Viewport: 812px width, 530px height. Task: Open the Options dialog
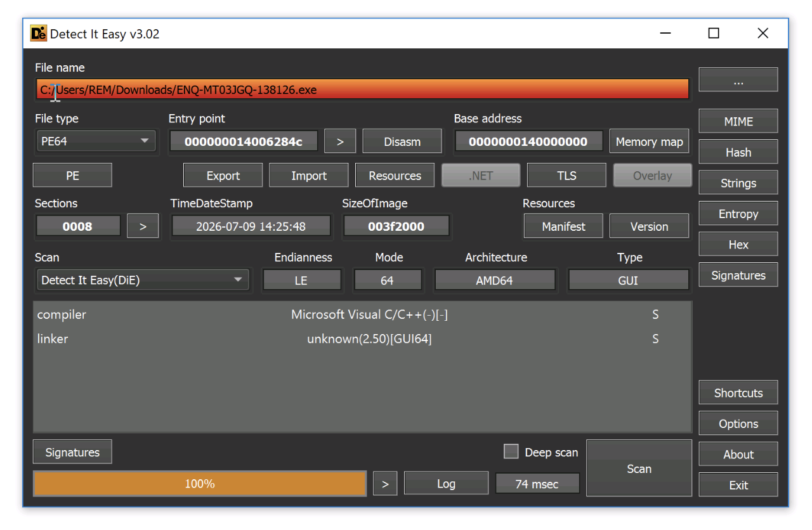pyautogui.click(x=738, y=423)
